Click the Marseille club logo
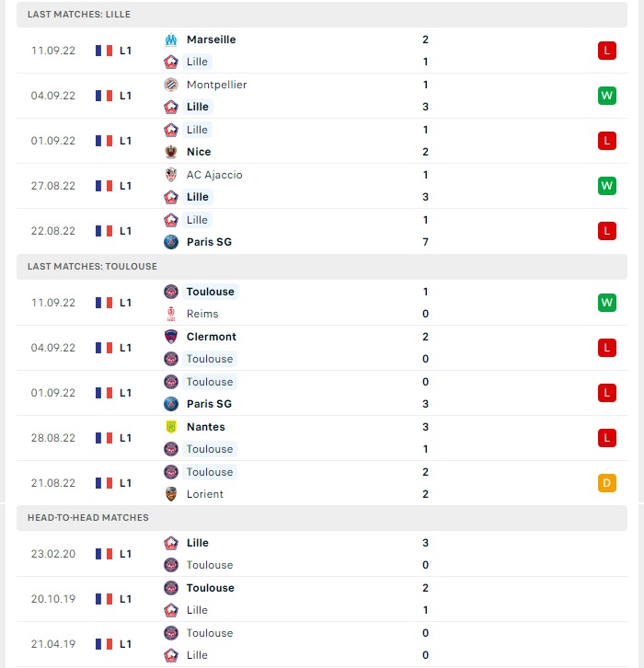This screenshot has height=668, width=644. click(x=171, y=40)
